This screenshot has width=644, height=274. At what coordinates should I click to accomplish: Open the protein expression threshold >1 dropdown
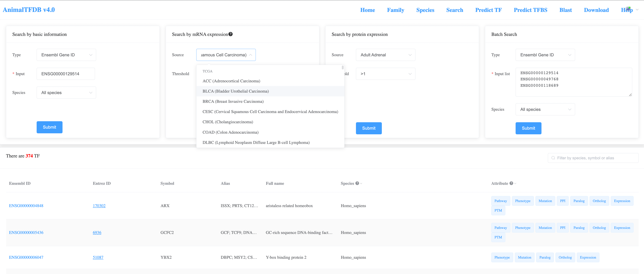(385, 74)
